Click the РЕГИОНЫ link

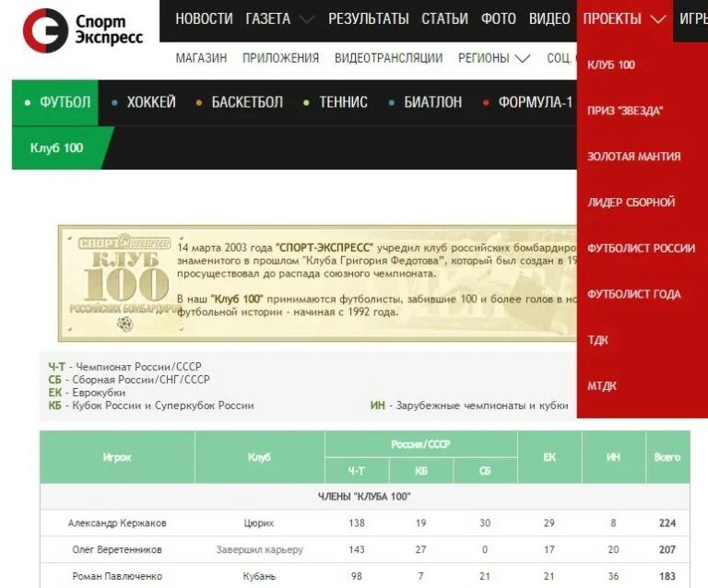click(x=484, y=58)
